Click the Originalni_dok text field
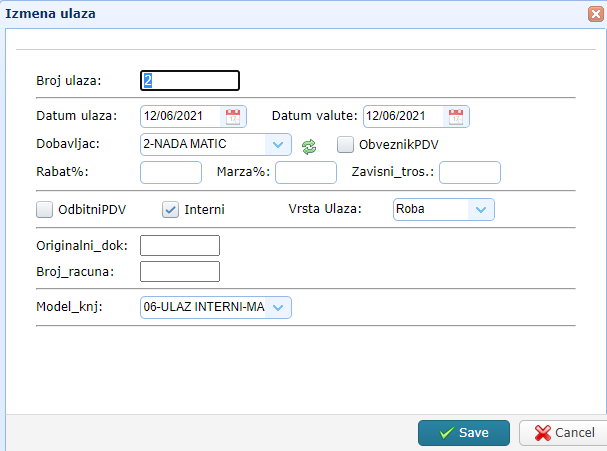The image size is (607, 451). [180, 246]
